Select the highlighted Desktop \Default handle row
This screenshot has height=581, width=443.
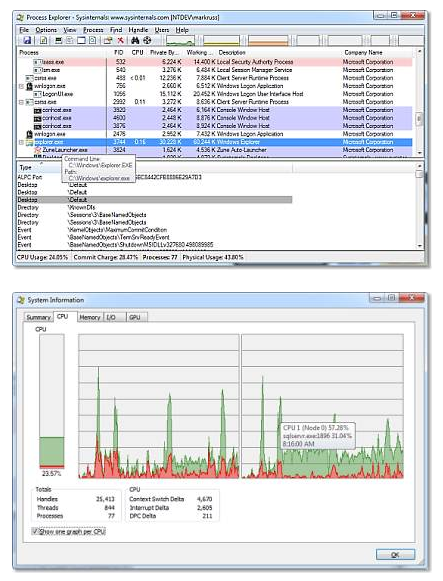pyautogui.click(x=155, y=200)
